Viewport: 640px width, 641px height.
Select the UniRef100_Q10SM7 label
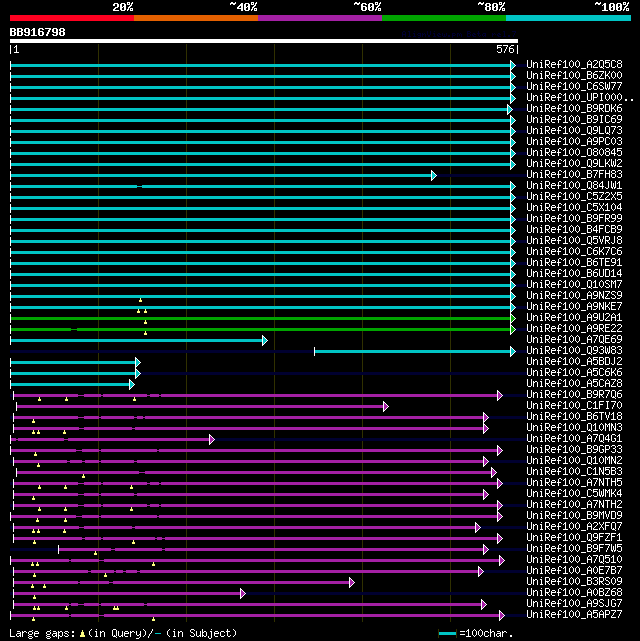(x=574, y=285)
